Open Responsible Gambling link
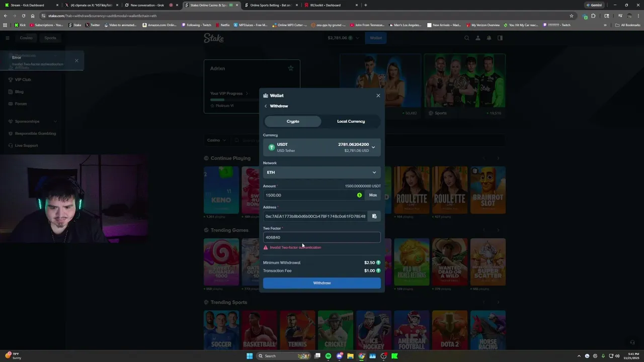The width and height of the screenshot is (644, 362). pos(35,133)
